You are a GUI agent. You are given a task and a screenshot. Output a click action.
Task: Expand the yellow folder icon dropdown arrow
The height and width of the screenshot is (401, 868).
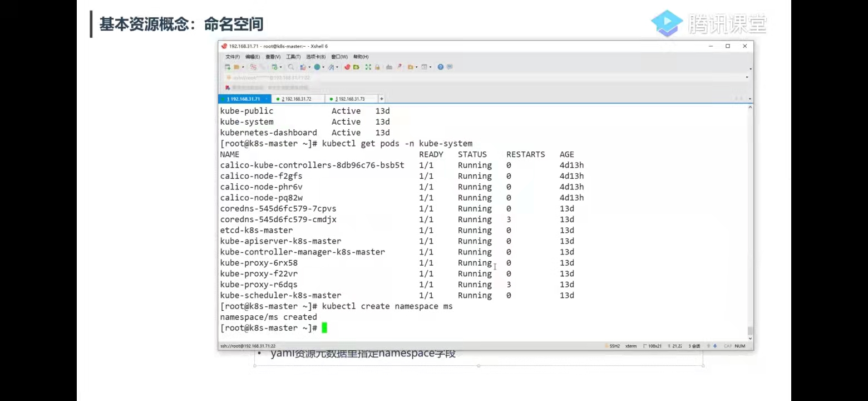416,67
